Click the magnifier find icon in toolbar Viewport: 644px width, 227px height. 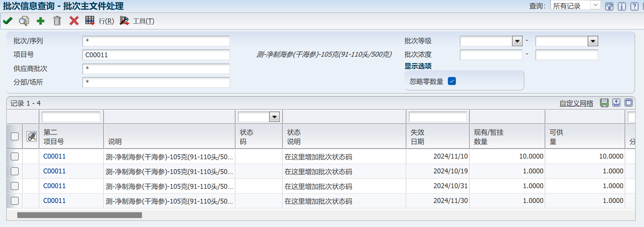pyautogui.click(x=24, y=21)
